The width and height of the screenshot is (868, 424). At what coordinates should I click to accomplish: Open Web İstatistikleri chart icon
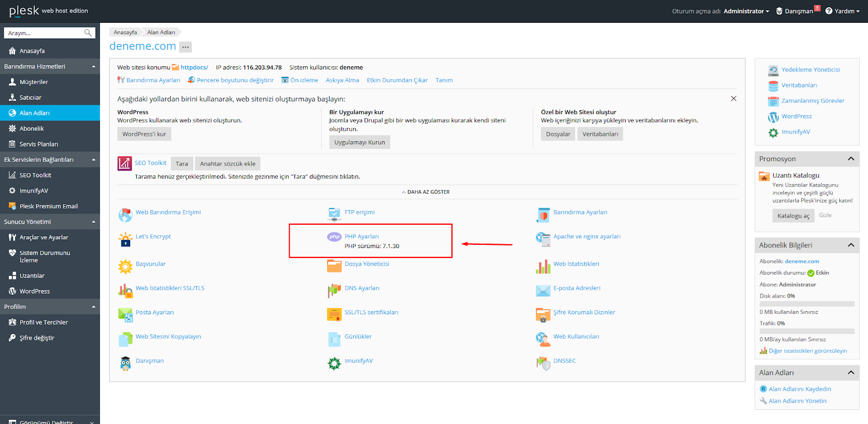point(543,267)
